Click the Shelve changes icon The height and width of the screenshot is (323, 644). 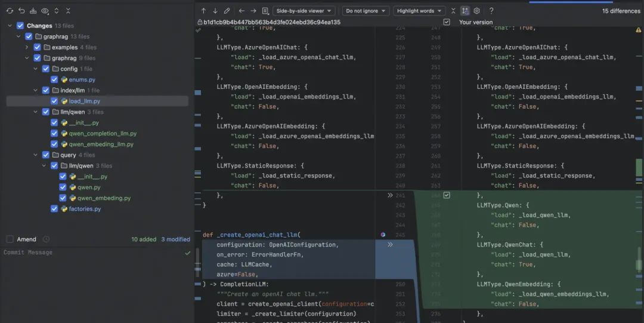pos(33,11)
